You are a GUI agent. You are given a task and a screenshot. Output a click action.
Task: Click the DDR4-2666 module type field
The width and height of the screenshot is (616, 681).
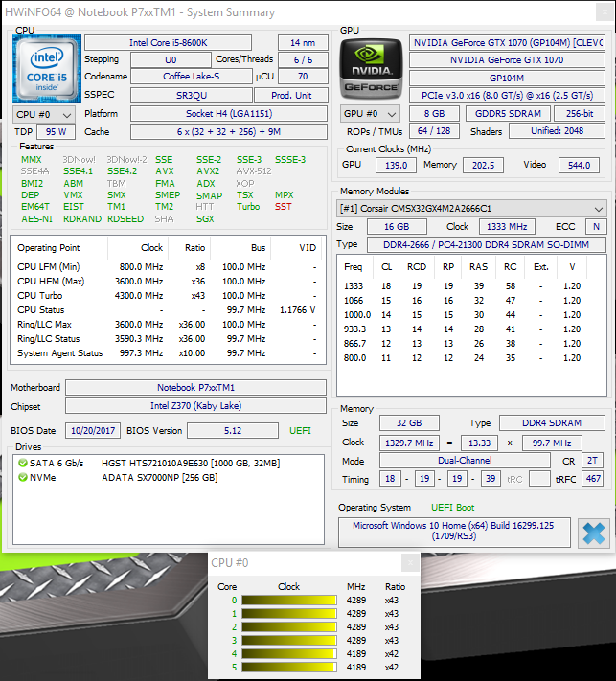pos(487,244)
